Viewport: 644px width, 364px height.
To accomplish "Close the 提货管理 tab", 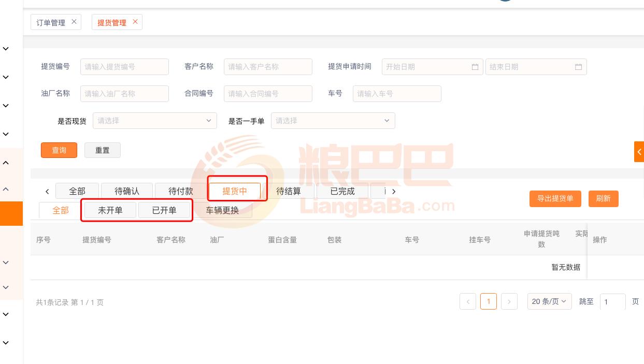I will [x=135, y=22].
